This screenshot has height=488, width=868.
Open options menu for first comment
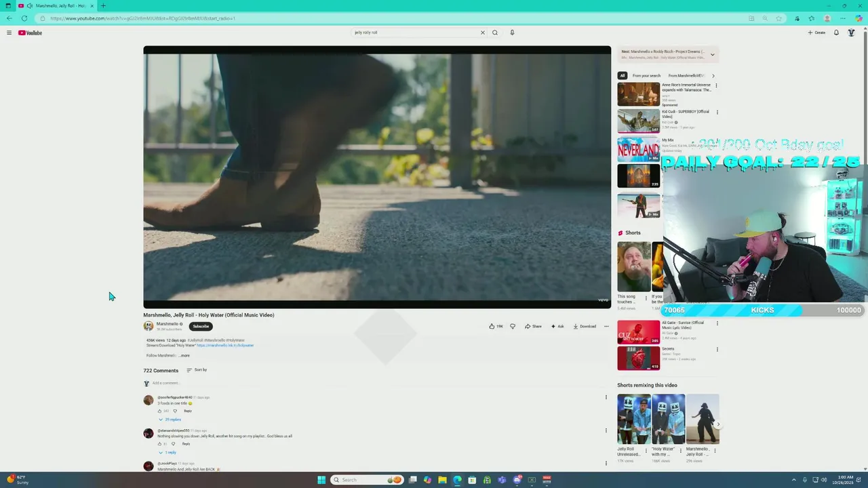pyautogui.click(x=606, y=397)
